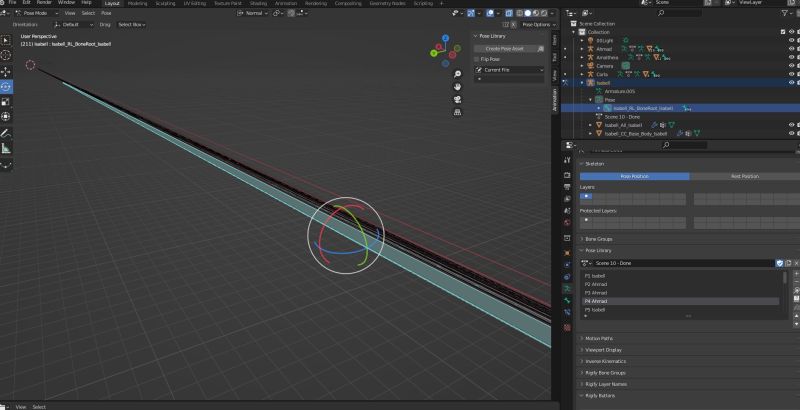Hide the Carla object via eye icon
The width and height of the screenshot is (800, 410).
[x=791, y=74]
